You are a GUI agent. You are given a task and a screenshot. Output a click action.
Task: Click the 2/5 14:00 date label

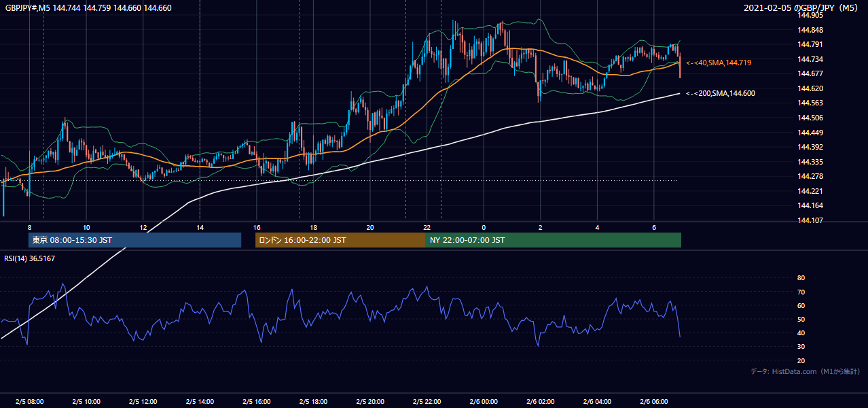(200, 402)
